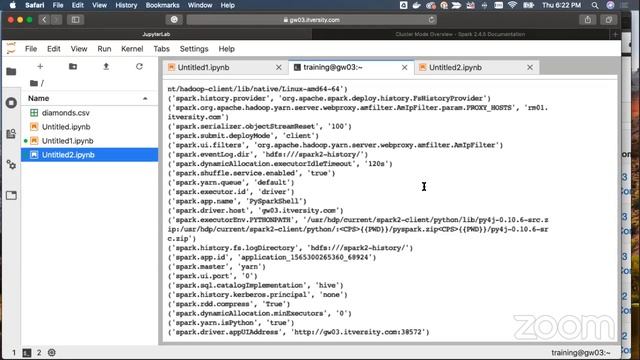Close the training@gw03 terminal tab
The height and width of the screenshot is (360, 640).
[x=404, y=67]
